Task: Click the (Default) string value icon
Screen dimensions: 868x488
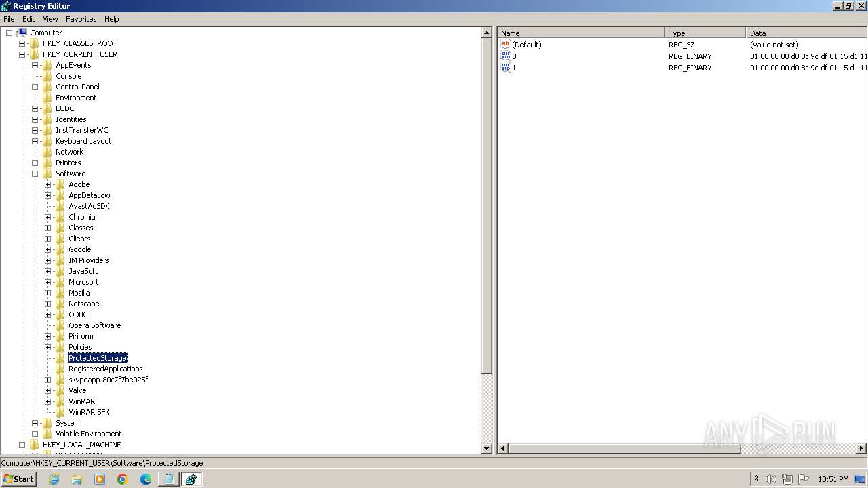Action: 505,45
